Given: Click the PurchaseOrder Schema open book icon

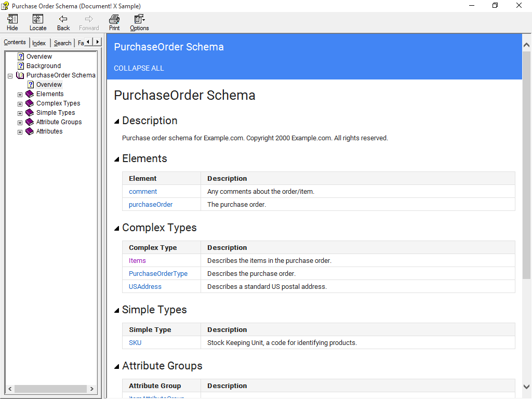Looking at the screenshot, I should (x=20, y=75).
